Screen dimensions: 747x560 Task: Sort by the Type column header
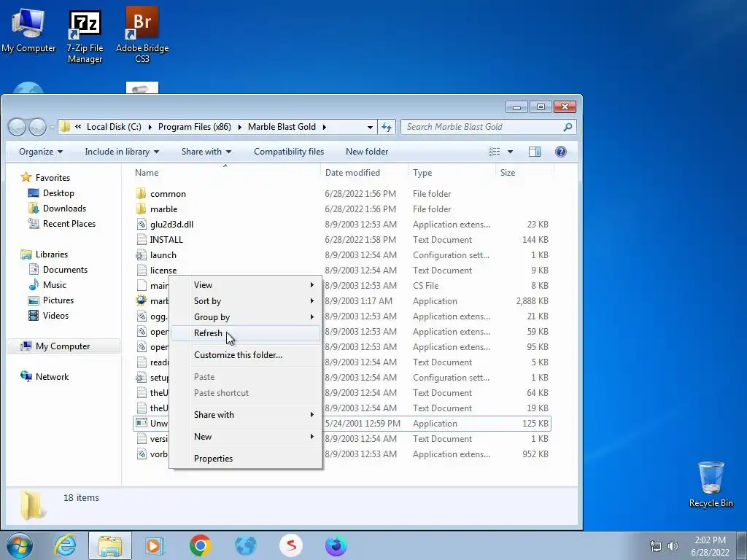(452, 172)
